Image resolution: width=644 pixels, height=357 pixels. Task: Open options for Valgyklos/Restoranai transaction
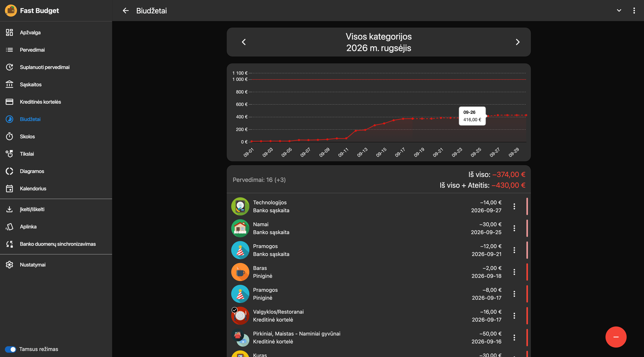click(x=514, y=316)
